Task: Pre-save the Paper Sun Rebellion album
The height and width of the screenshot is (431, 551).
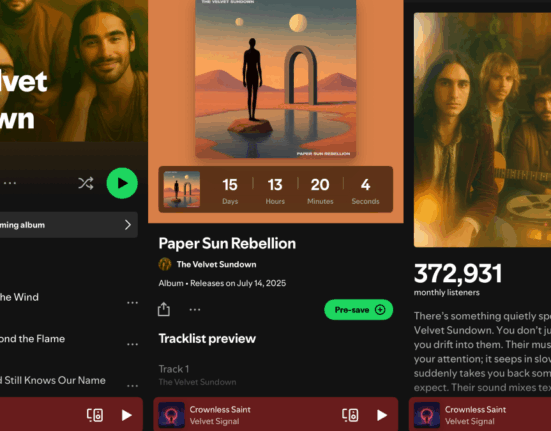Action: [358, 309]
